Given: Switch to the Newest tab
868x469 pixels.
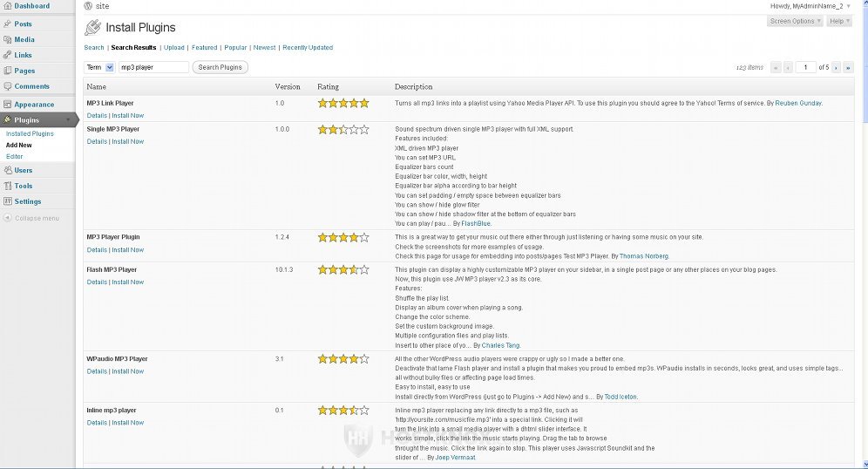Looking at the screenshot, I should [x=264, y=48].
